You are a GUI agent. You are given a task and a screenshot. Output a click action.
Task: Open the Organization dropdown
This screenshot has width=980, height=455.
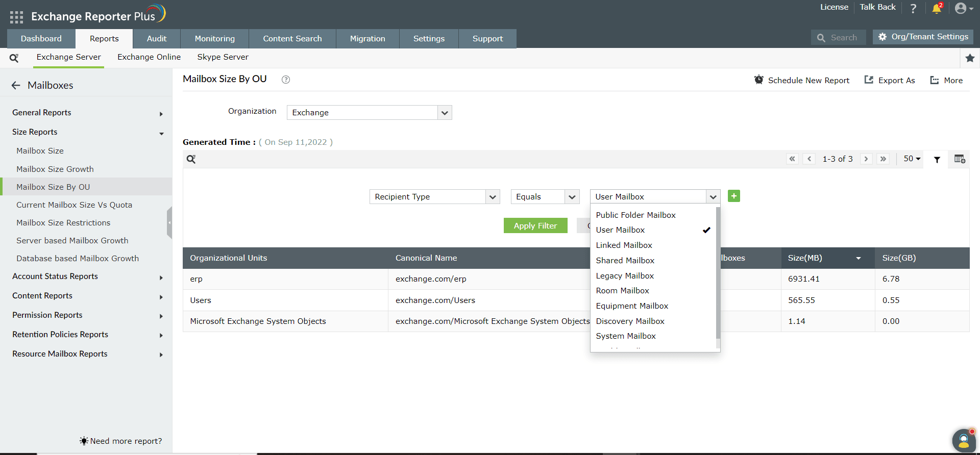pos(369,113)
